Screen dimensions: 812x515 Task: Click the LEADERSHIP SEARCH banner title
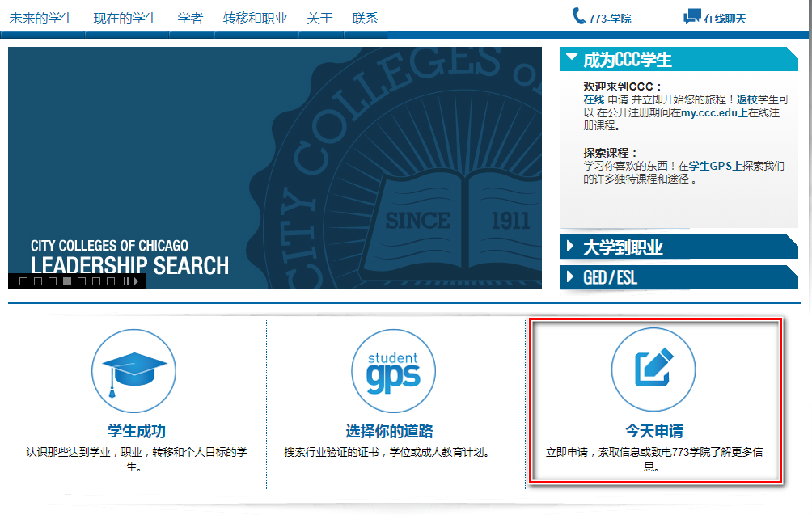tap(129, 265)
